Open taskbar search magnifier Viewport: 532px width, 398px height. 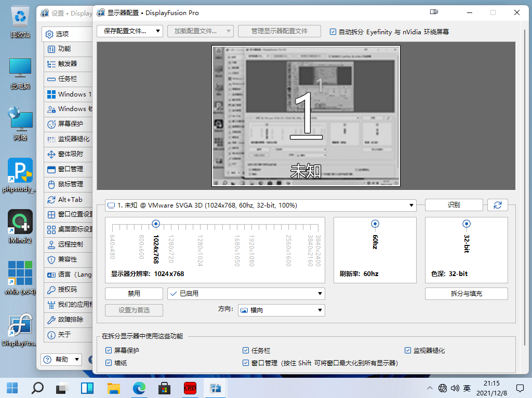click(x=37, y=388)
